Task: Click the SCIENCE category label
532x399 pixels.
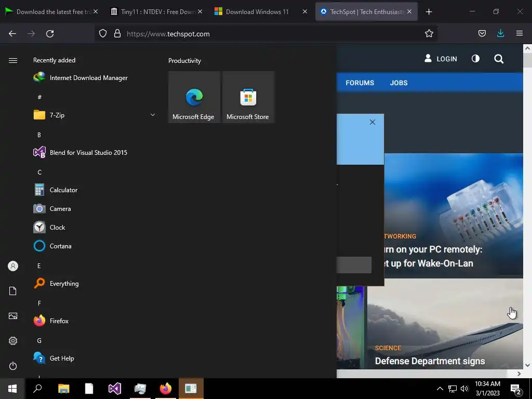Action: (x=388, y=348)
